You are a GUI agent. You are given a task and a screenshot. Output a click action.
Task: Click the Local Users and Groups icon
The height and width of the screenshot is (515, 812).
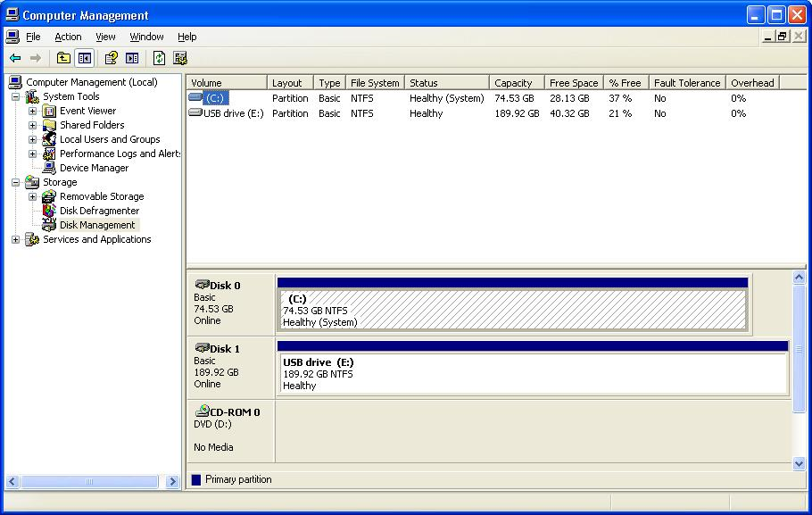tap(49, 139)
